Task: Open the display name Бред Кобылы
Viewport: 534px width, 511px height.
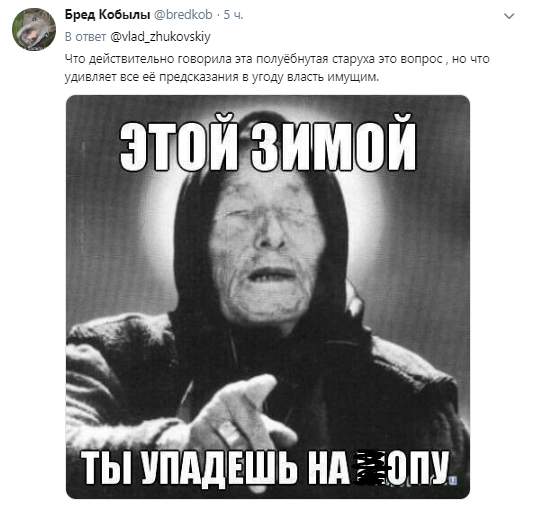Action: (x=107, y=15)
